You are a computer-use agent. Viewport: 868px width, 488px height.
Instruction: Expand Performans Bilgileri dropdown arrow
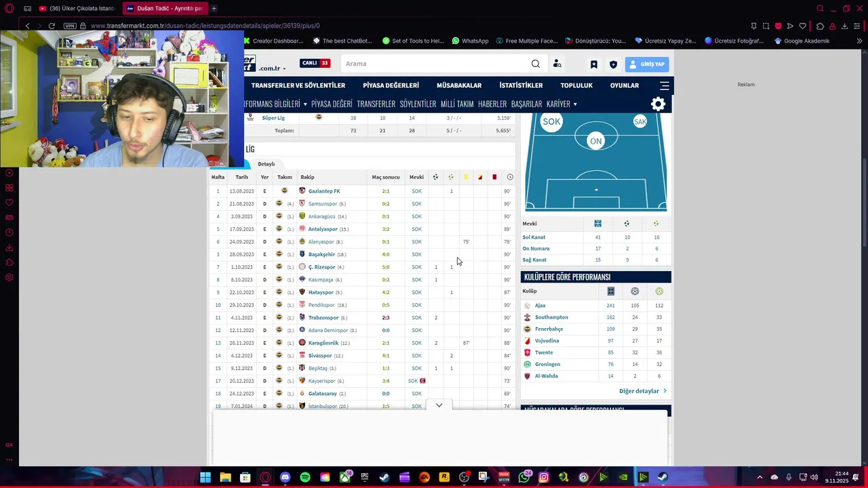(x=305, y=104)
